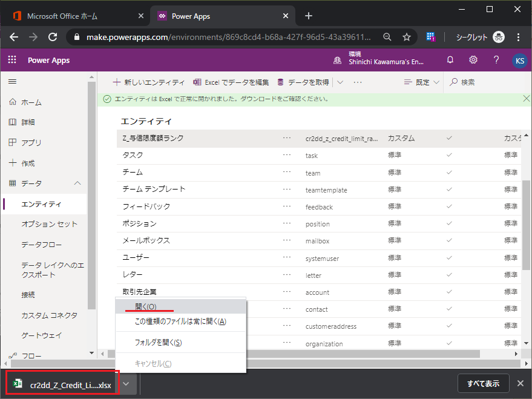Open 接続 in the sidebar

click(x=28, y=295)
